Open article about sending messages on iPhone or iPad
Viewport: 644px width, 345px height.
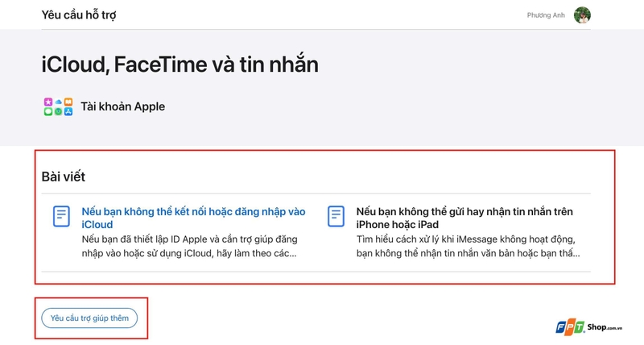tap(464, 218)
